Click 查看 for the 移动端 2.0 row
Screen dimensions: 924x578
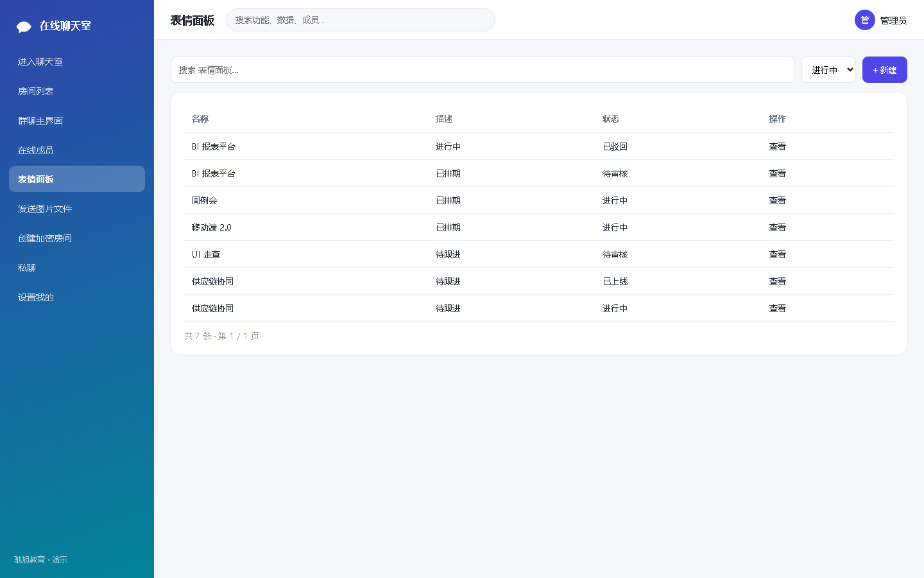(x=778, y=227)
